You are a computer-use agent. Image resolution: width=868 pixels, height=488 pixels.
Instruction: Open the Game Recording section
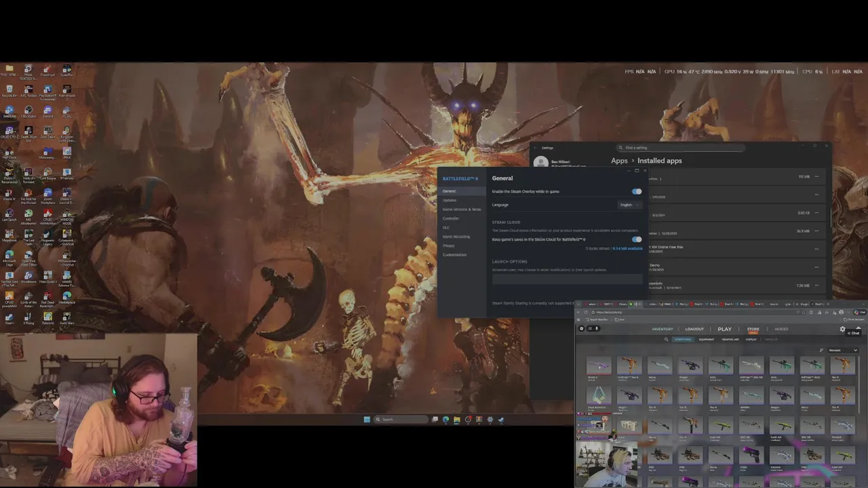tap(456, 237)
